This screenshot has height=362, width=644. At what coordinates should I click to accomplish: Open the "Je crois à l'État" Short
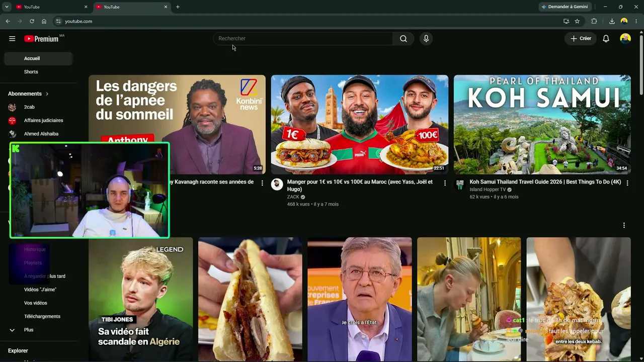coord(360,299)
